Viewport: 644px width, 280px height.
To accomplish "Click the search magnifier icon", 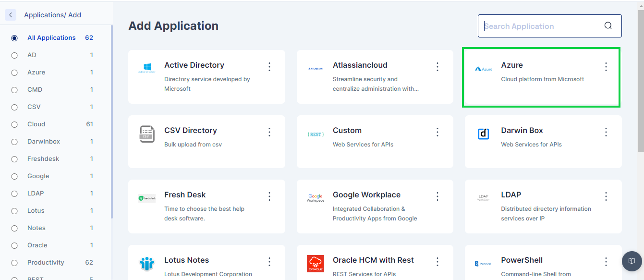I will pyautogui.click(x=608, y=26).
